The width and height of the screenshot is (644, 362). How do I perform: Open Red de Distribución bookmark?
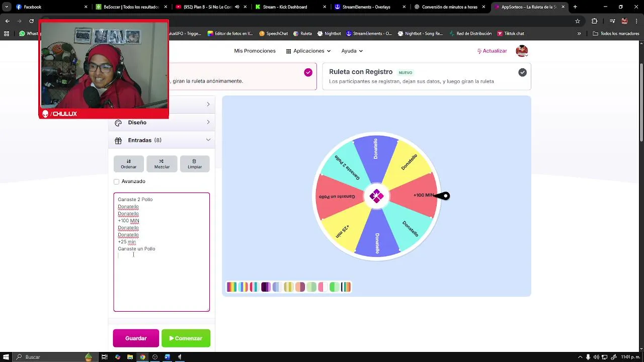[470, 34]
